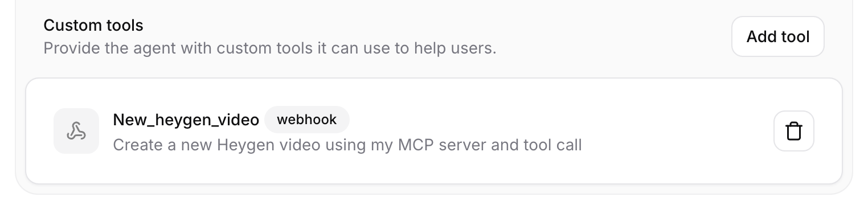
Task: Add a new custom tool
Action: point(777,36)
